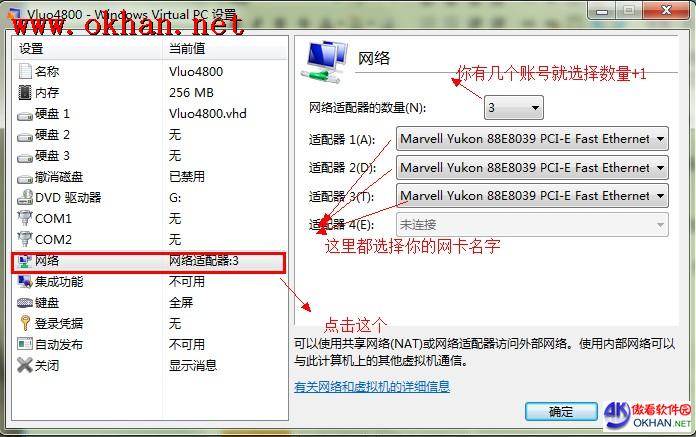The height and width of the screenshot is (437, 696).
Task: Open the 适配器 3(T) dropdown
Action: coord(532,196)
